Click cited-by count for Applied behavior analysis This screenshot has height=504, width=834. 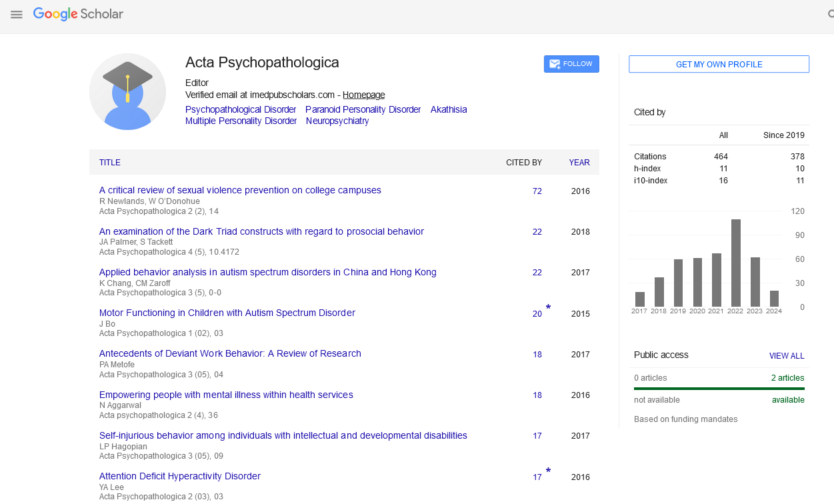pyautogui.click(x=537, y=273)
